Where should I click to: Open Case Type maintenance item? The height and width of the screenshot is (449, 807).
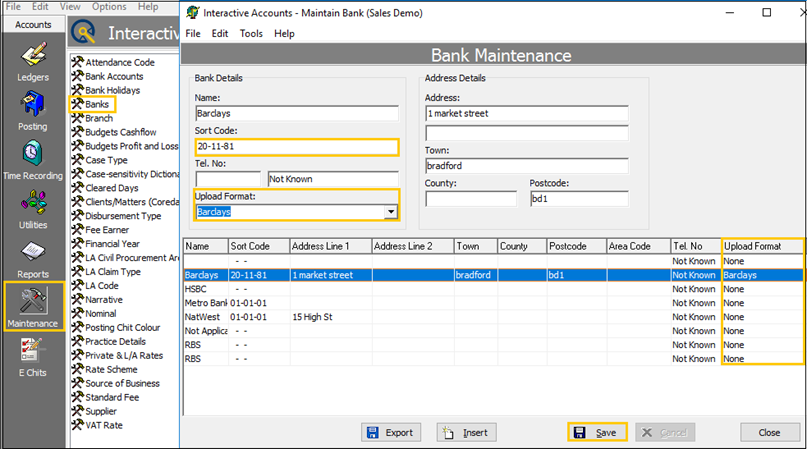(x=106, y=160)
